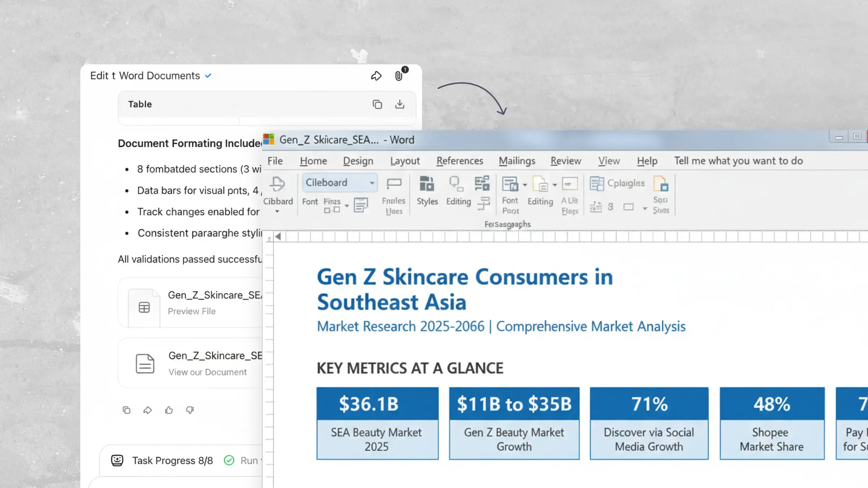Copy the Table block contents
This screenshot has width=868, height=488.
pos(377,104)
